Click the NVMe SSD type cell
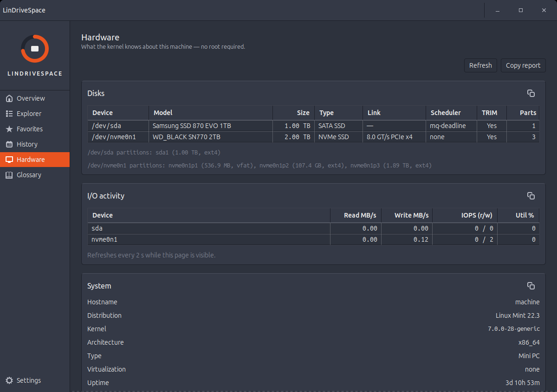 338,137
